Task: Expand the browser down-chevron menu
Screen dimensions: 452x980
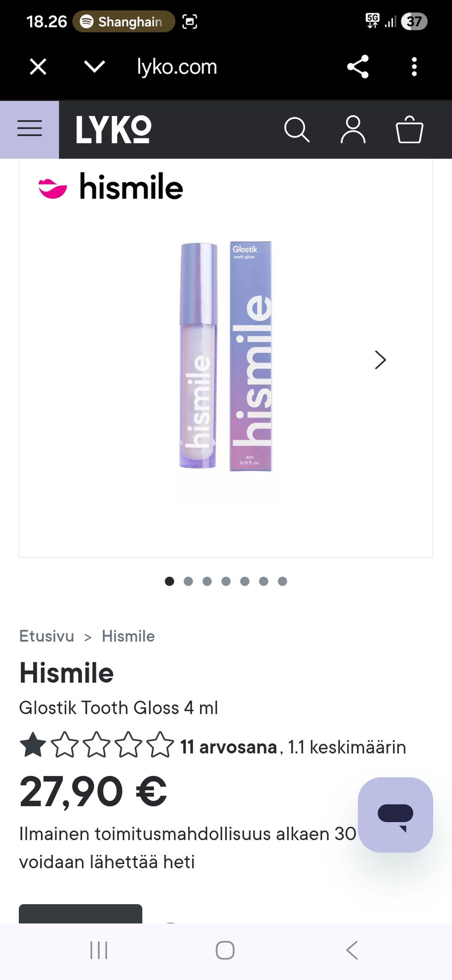Action: 95,66
